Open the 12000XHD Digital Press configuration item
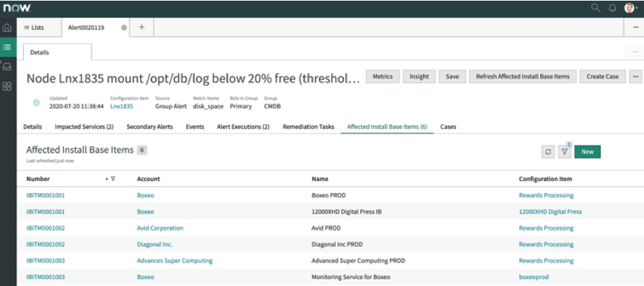644x286 pixels. point(550,211)
